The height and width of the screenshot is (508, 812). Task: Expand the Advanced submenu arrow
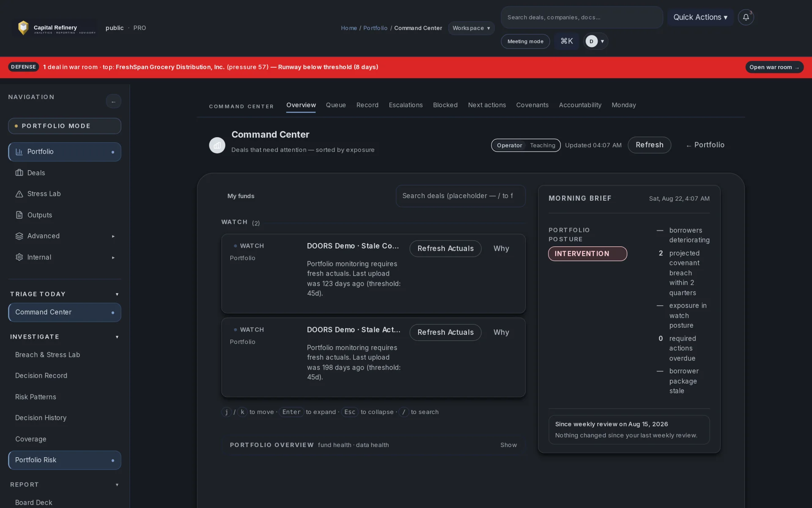pos(113,236)
